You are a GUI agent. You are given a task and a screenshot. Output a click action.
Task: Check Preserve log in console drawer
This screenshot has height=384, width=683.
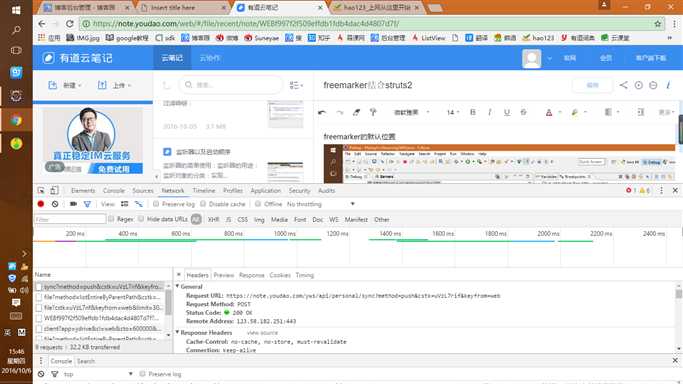click(x=142, y=374)
